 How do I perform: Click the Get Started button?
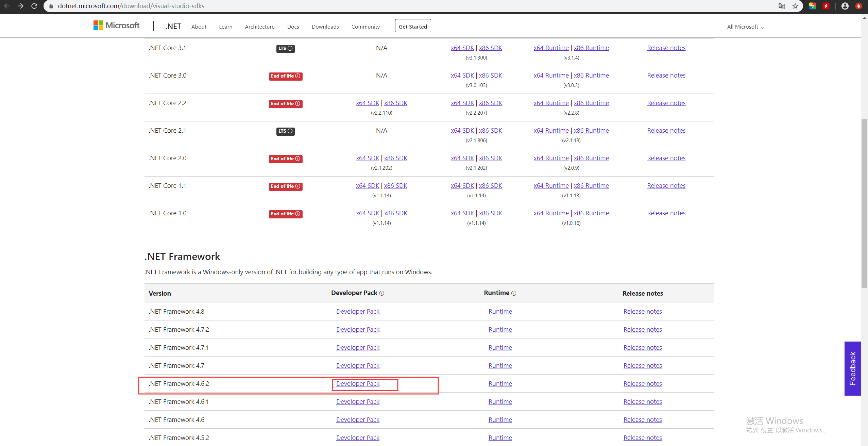pyautogui.click(x=413, y=26)
